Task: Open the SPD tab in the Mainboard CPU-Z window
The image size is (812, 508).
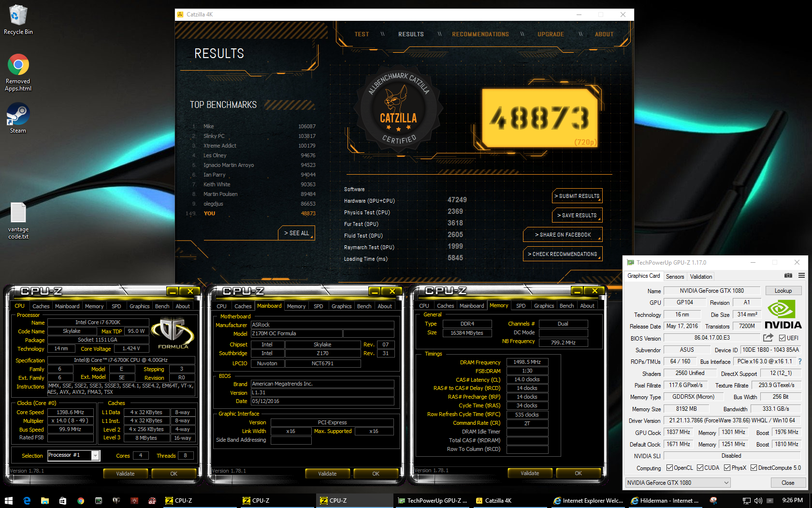Action: pyautogui.click(x=319, y=306)
